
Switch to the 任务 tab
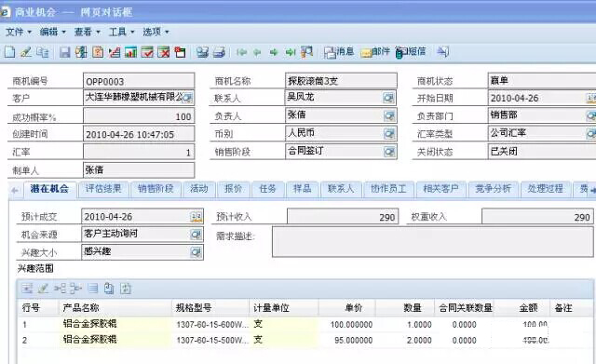[267, 189]
